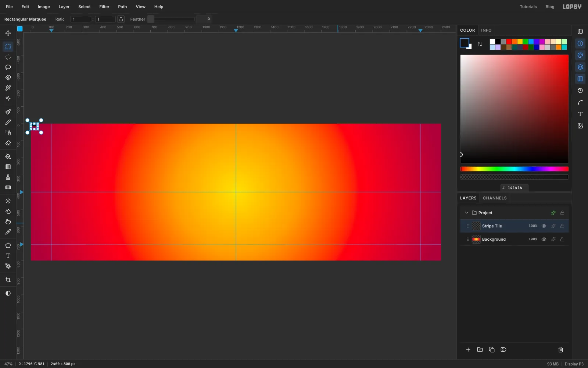The height and width of the screenshot is (368, 588).
Task: Click the hue spectrum slider
Action: click(x=514, y=169)
